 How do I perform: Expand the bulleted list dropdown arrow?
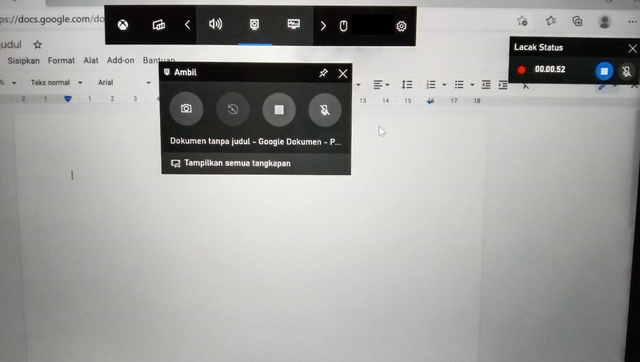click(x=472, y=85)
